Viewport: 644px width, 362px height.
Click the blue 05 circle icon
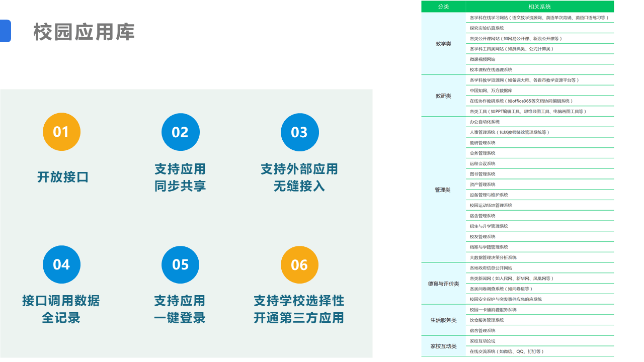coord(180,264)
